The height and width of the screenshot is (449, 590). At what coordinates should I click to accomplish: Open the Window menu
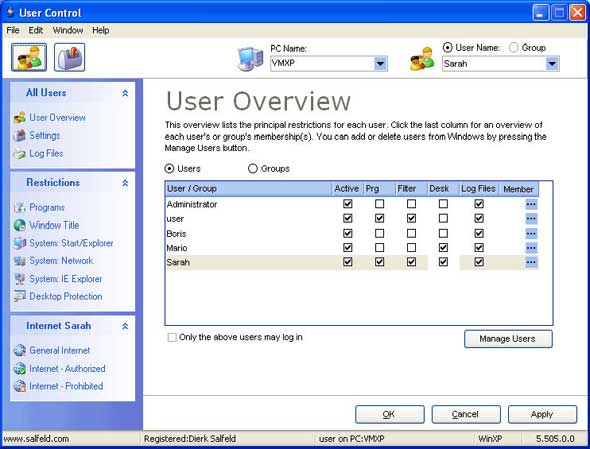coord(68,30)
